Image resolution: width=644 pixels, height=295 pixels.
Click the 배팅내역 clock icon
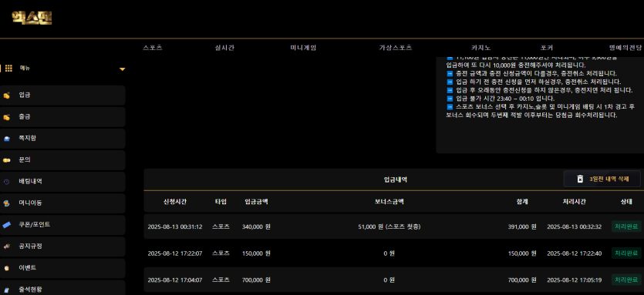coord(7,182)
